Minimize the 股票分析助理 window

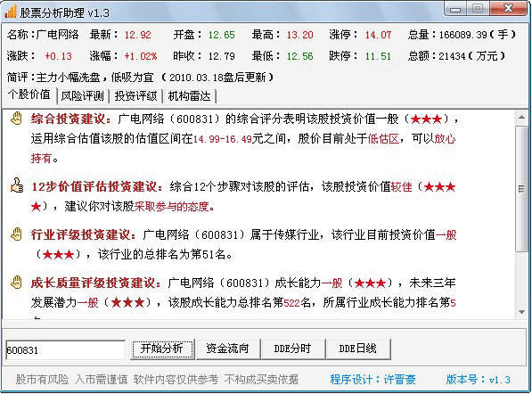click(455, 9)
